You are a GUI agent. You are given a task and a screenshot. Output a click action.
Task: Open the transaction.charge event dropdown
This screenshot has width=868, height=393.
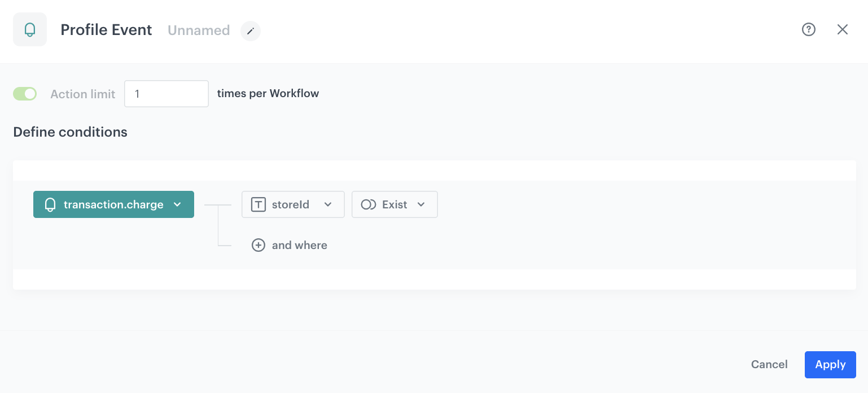point(178,204)
